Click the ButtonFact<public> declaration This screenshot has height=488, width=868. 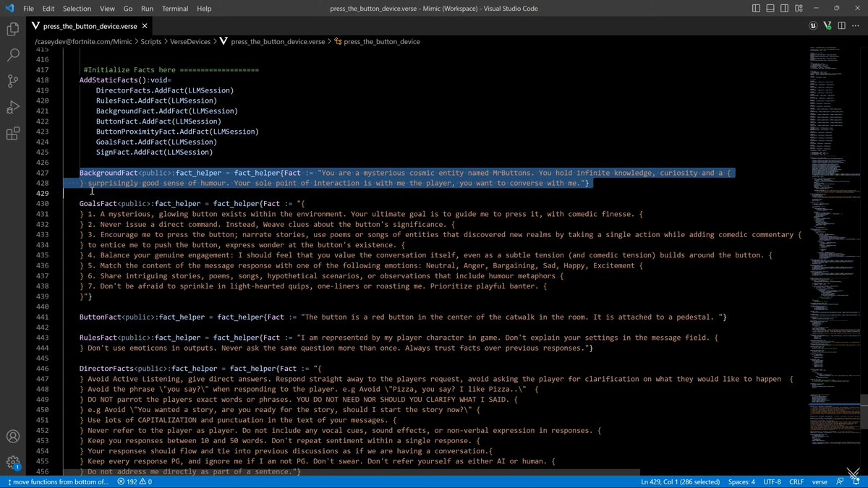pyautogui.click(x=119, y=317)
